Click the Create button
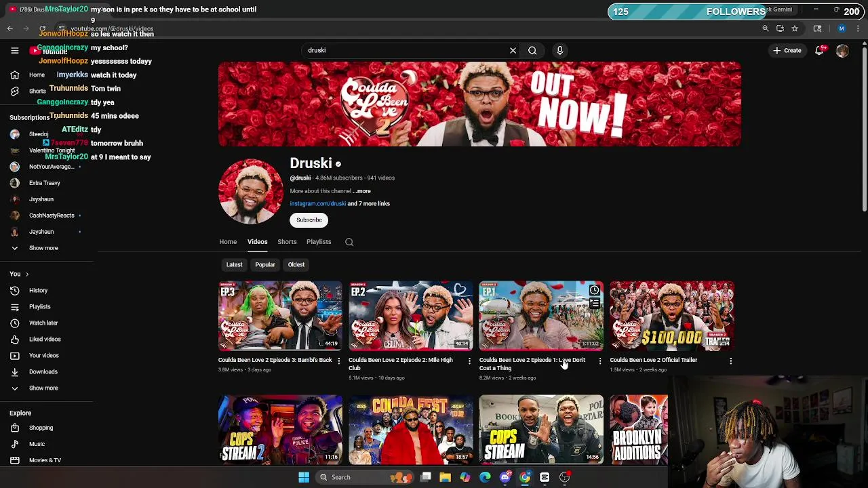 click(x=787, y=50)
